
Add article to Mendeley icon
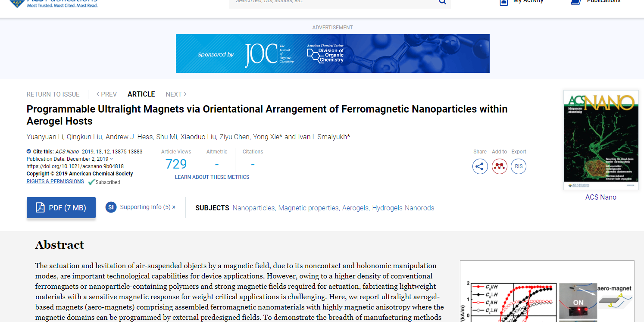click(499, 166)
